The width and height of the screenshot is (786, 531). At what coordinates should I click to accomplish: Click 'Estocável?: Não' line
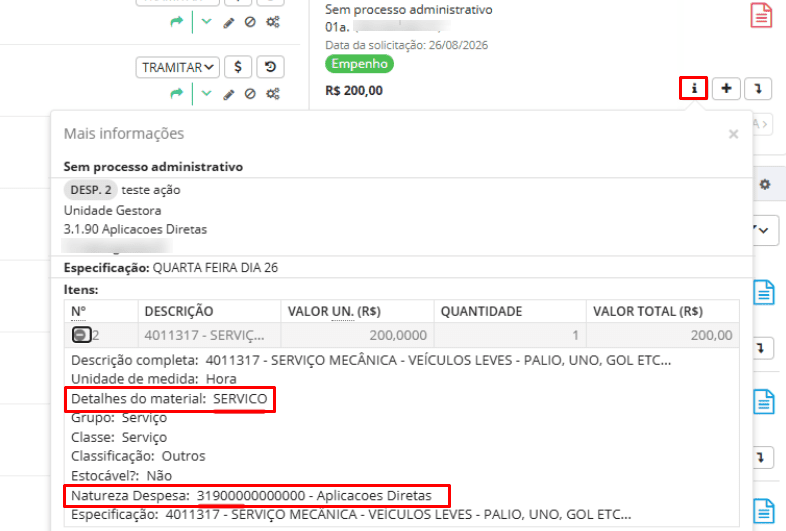point(122,476)
